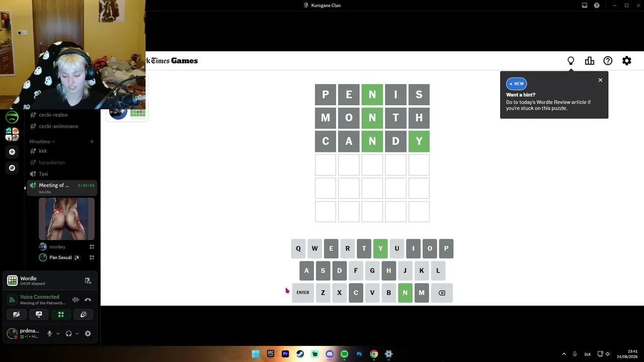644x362 pixels.
Task: Open the activity preview thumbnail
Action: pos(66,219)
